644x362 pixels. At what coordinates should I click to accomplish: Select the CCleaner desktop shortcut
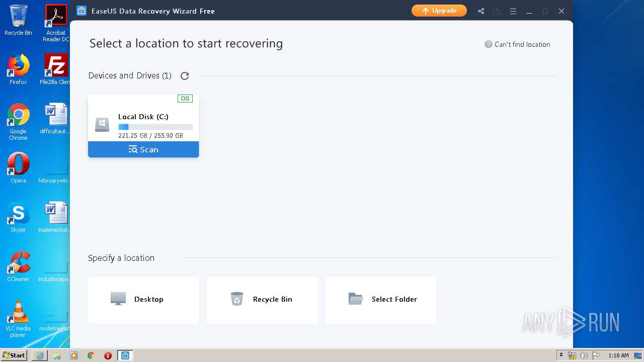18,266
